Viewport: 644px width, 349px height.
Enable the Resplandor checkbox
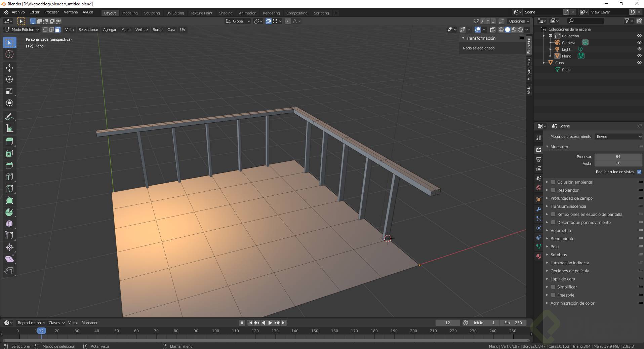point(553,190)
